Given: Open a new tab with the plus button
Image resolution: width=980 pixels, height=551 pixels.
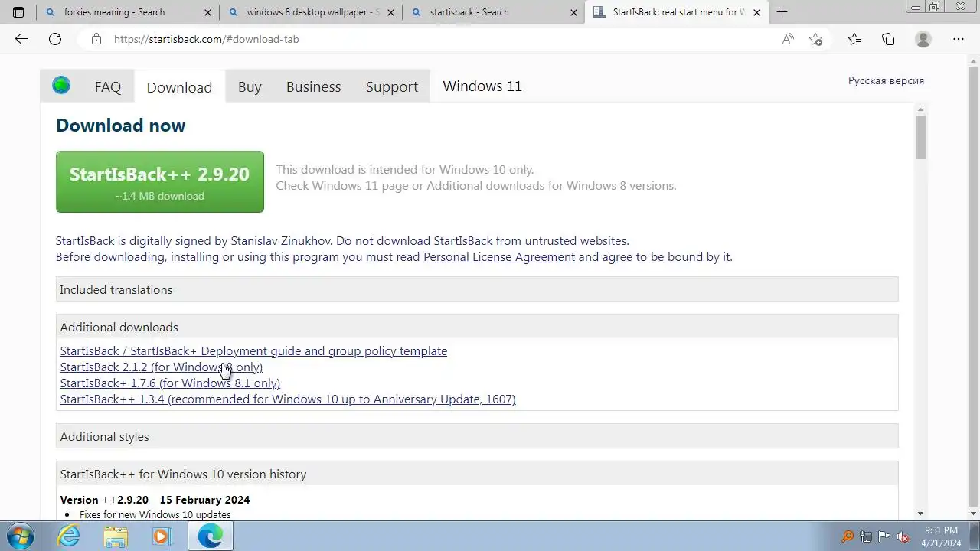Looking at the screenshot, I should (x=782, y=12).
